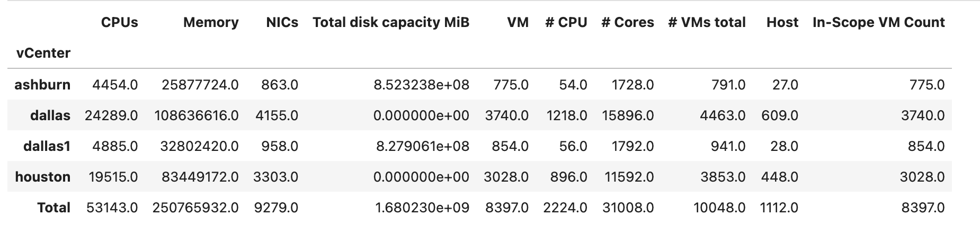Select the Total row label

coord(54,208)
